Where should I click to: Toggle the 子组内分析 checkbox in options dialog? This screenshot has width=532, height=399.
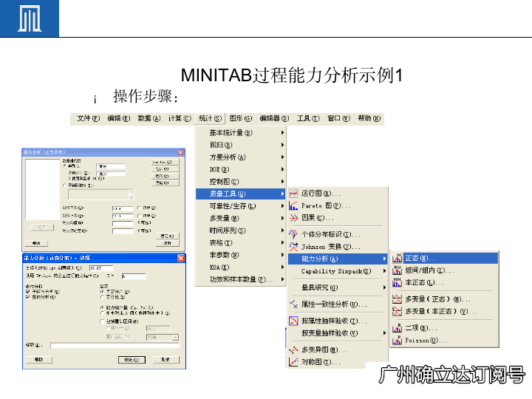(29, 291)
